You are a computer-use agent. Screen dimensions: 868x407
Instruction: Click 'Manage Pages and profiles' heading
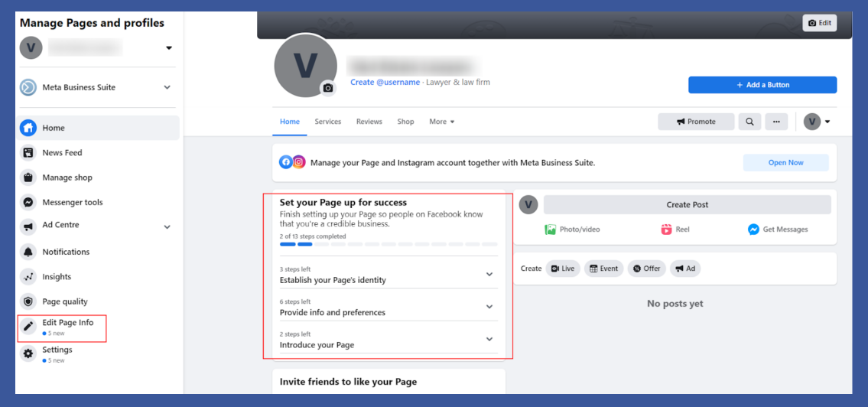tap(92, 23)
